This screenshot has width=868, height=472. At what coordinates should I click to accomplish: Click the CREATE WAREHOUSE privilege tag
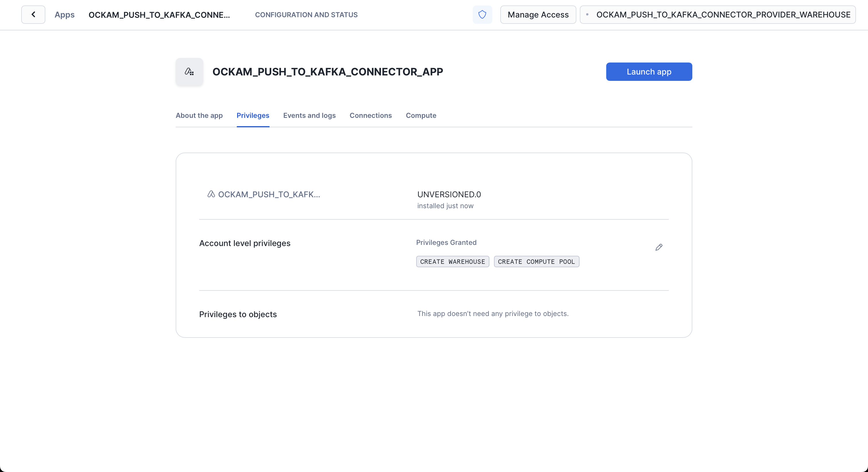pyautogui.click(x=453, y=262)
